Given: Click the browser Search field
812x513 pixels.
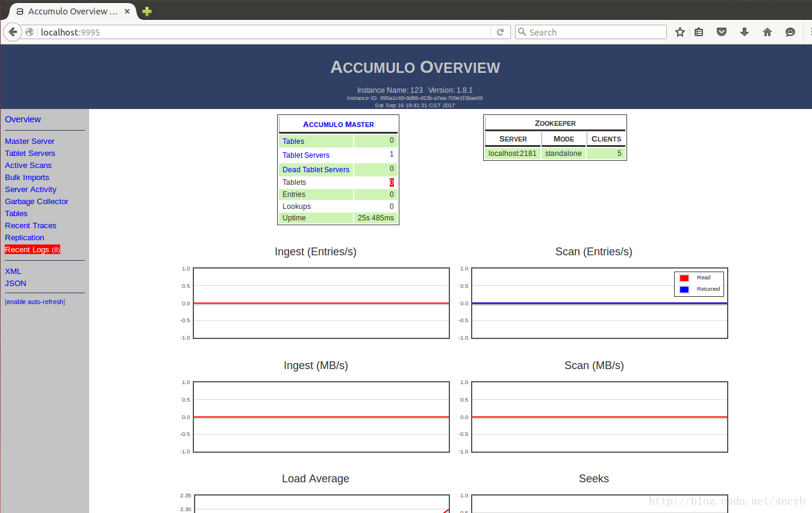Looking at the screenshot, I should point(591,32).
